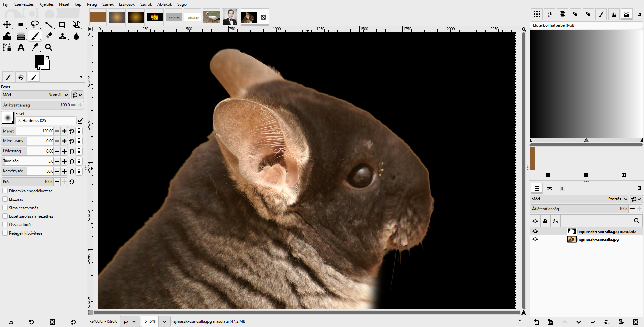Open the Színek menu
This screenshot has height=327, width=644.
pos(108,4)
